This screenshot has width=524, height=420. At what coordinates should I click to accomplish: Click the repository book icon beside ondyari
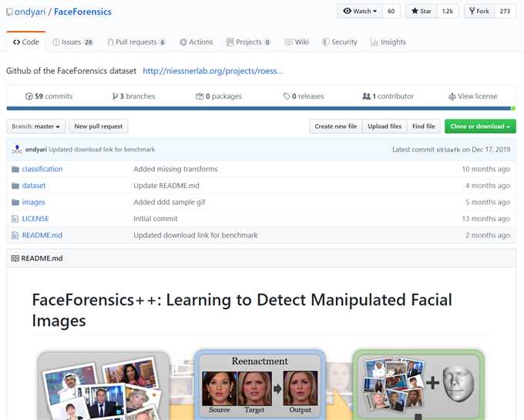[9, 12]
